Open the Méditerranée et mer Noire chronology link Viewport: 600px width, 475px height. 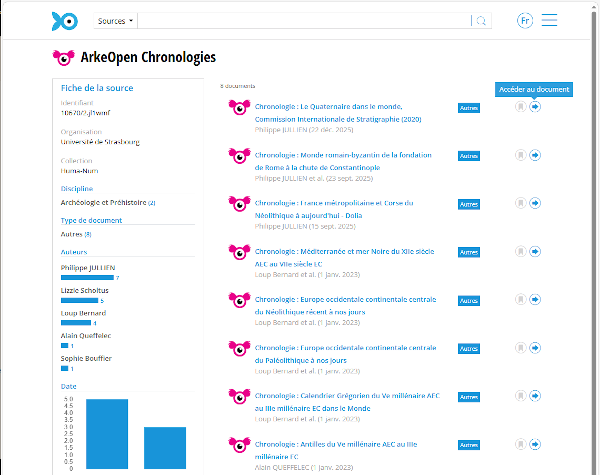pos(344,258)
